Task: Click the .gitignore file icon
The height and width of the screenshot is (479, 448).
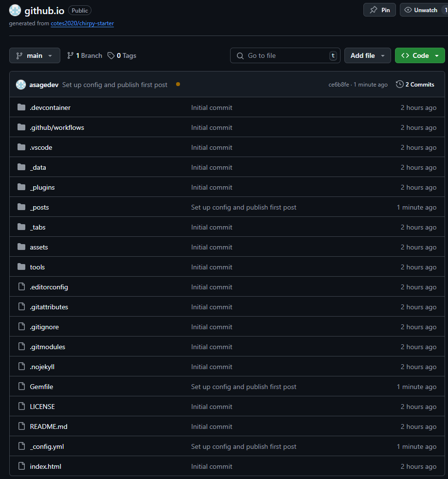Action: pos(22,327)
